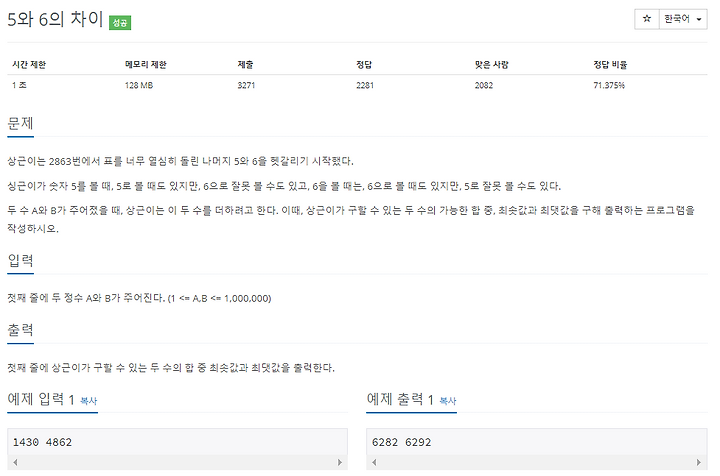Click the example output horizontal scrollbar track
720x476 pixels.
coord(536,462)
